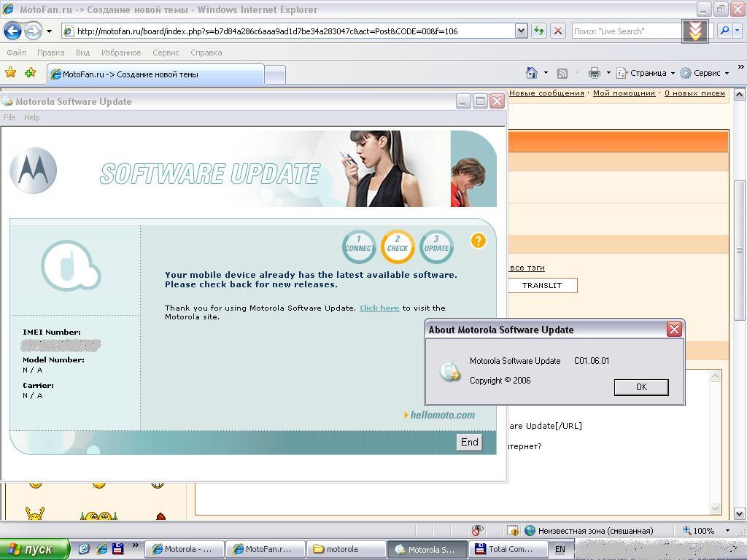Click the motofan.ru URL in the address bar
Image resolution: width=747 pixels, height=560 pixels.
click(x=267, y=31)
